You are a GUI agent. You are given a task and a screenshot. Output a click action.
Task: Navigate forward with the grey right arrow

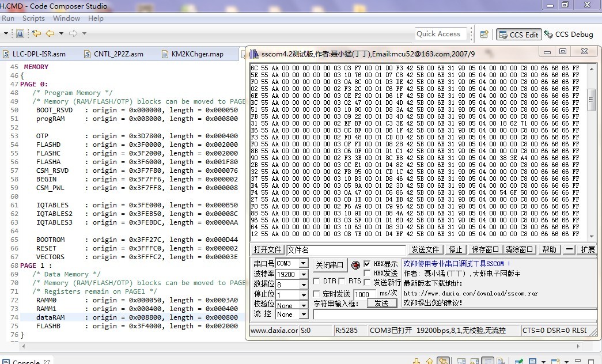point(73,33)
